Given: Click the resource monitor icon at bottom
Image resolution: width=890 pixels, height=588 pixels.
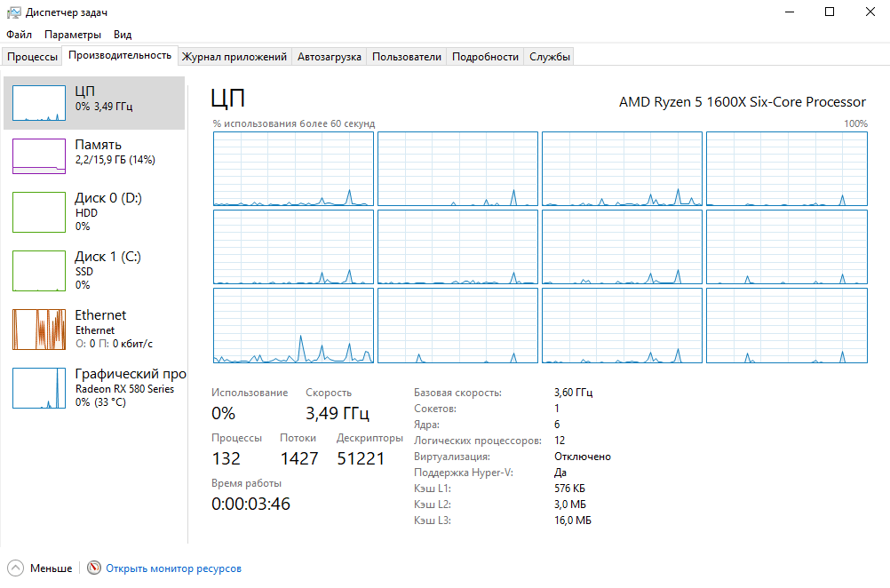Looking at the screenshot, I should pyautogui.click(x=94, y=568).
